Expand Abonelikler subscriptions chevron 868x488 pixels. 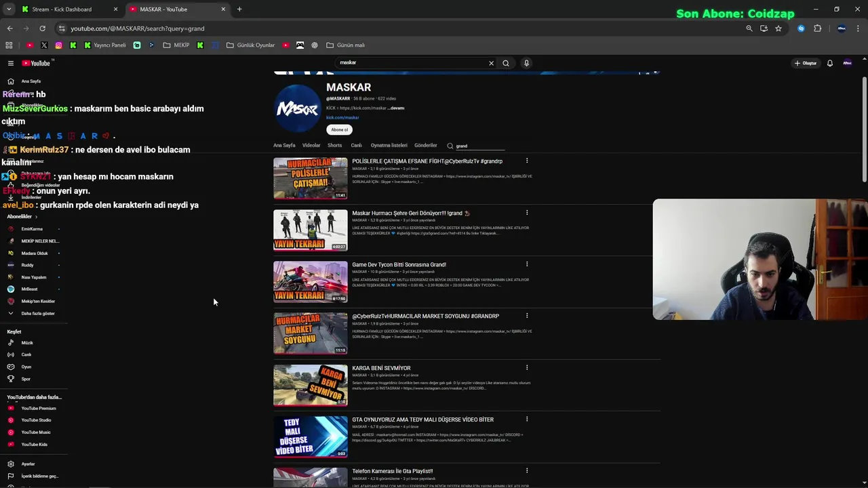coord(36,216)
